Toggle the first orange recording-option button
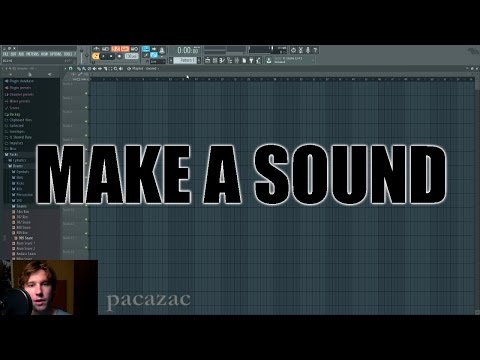Screen dimensions: 480x360 pos(115,49)
